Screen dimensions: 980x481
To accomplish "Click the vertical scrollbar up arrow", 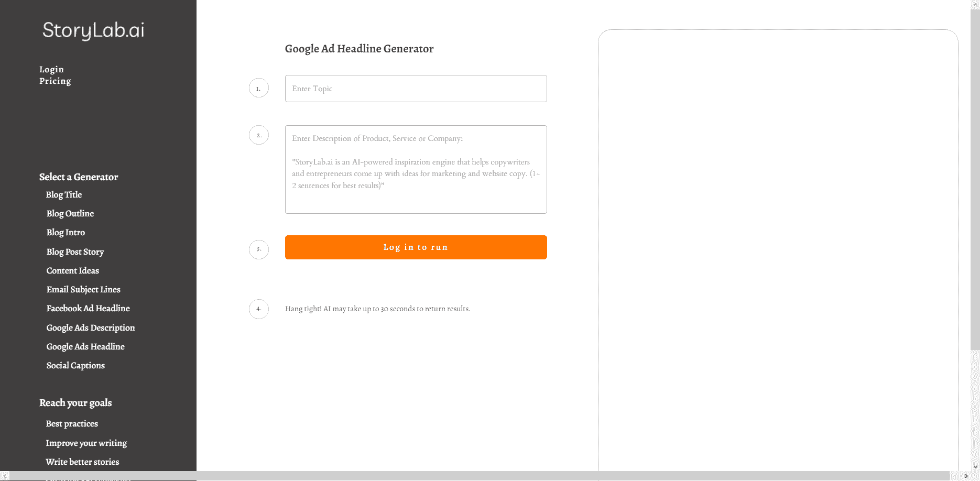I will click(975, 4).
